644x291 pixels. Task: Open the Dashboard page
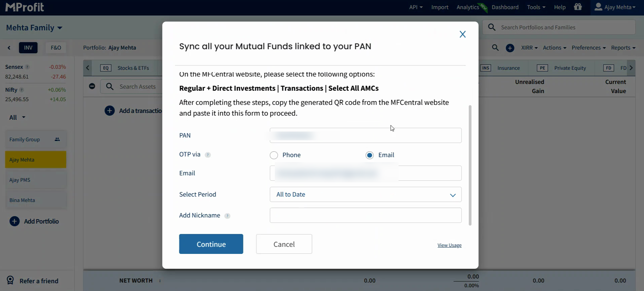pyautogui.click(x=505, y=7)
